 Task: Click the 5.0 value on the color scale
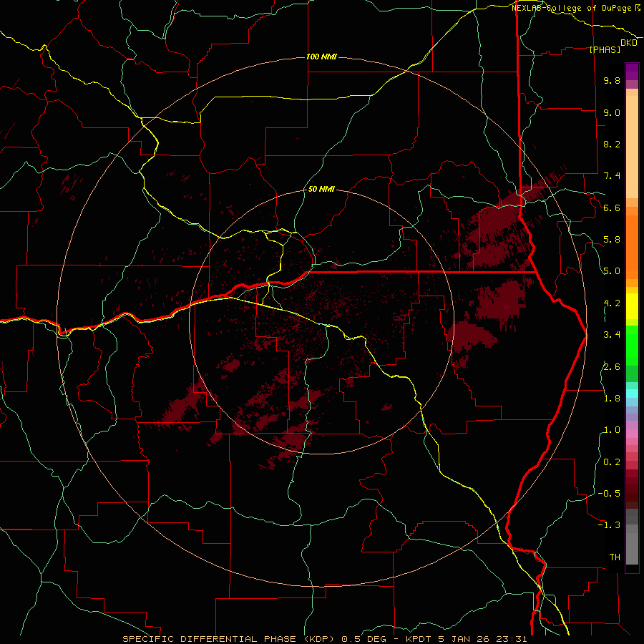(x=612, y=271)
